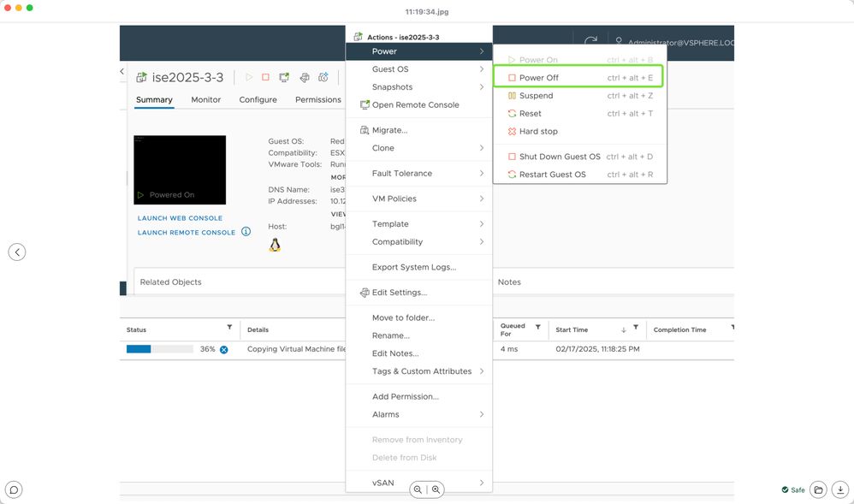Open the Queued For column filter

tap(537, 328)
